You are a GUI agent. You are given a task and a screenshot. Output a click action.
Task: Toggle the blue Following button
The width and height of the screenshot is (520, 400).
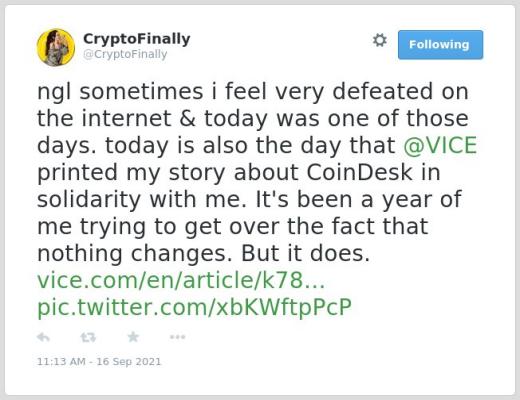(x=440, y=45)
